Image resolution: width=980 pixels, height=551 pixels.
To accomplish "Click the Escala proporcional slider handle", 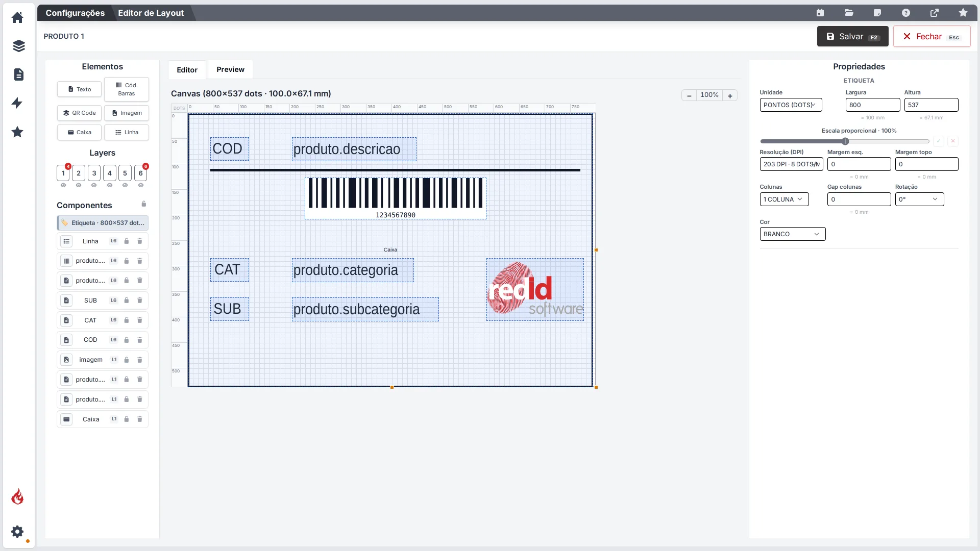I will pyautogui.click(x=845, y=141).
